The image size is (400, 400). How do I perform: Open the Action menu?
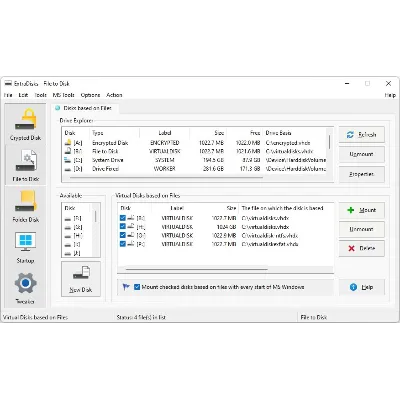pyautogui.click(x=114, y=95)
